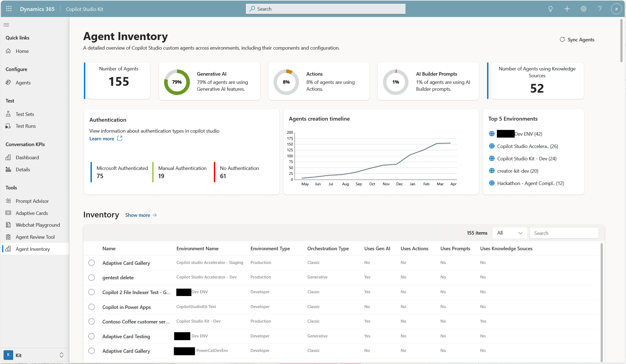The image size is (626, 364).
Task: Select Copilot in Power Apps row radio
Action: [92, 307]
